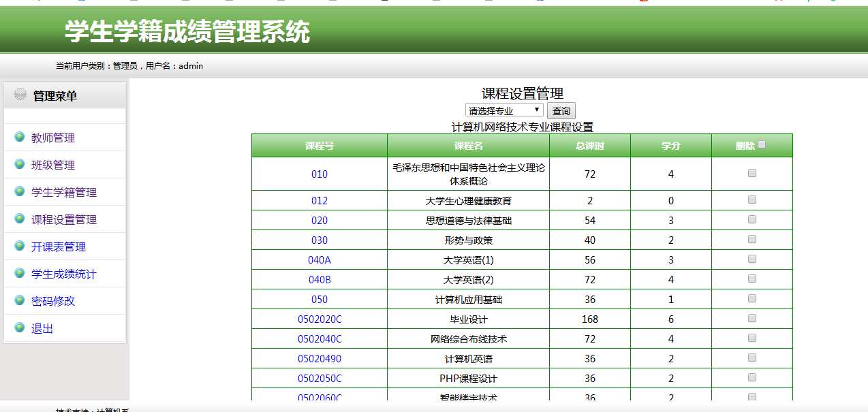This screenshot has height=412, width=868.
Task: Open 开课表管理 in the menu
Action: click(59, 247)
